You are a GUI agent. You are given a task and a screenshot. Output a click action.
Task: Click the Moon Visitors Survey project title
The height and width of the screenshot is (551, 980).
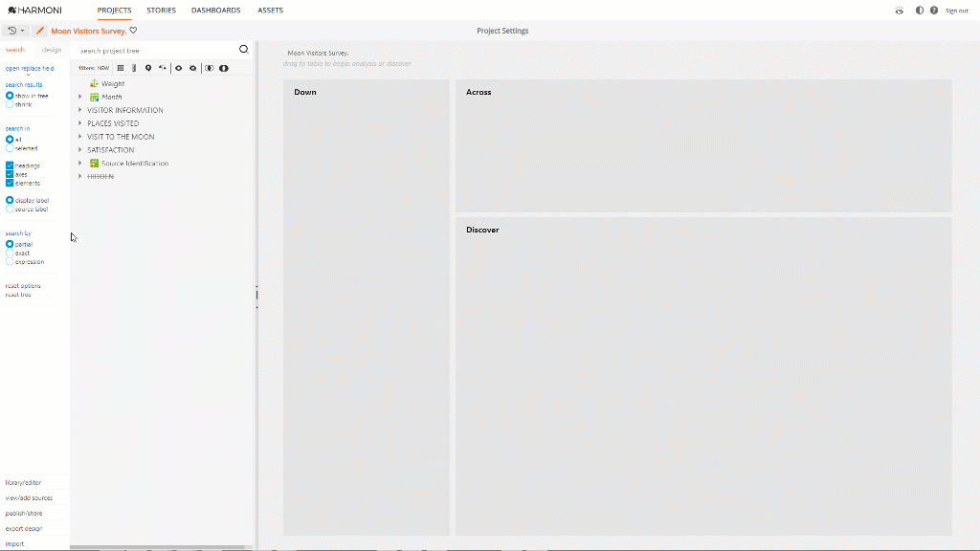[x=89, y=31]
